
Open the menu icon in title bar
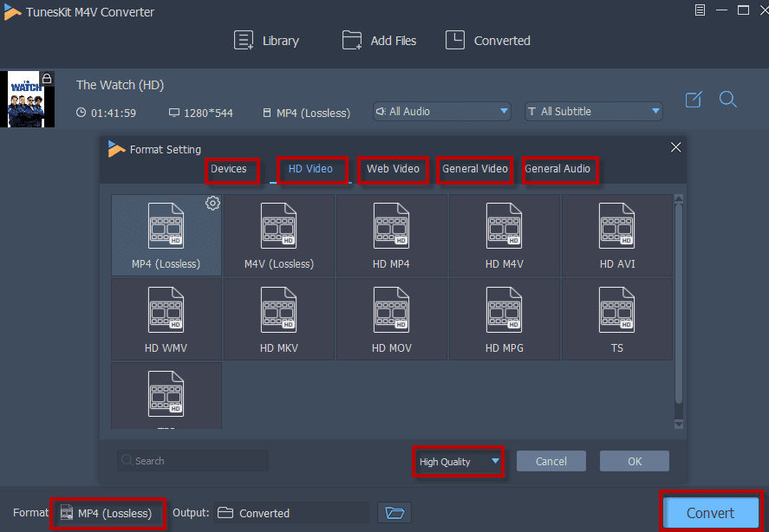(700, 10)
